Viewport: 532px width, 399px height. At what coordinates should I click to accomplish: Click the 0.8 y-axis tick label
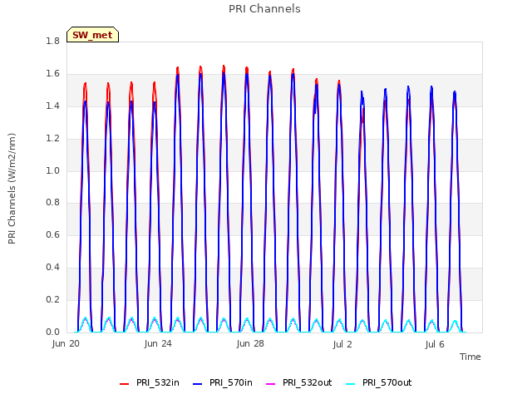[x=52, y=203]
